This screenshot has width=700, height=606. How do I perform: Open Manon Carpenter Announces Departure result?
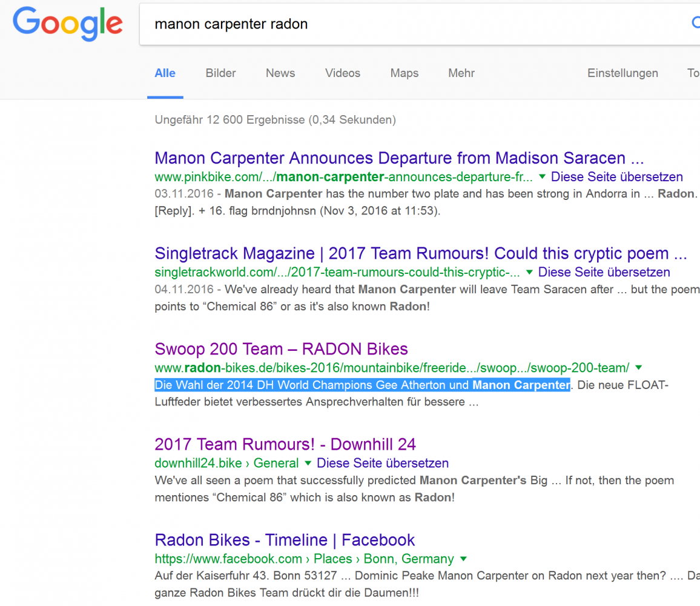pos(399,158)
